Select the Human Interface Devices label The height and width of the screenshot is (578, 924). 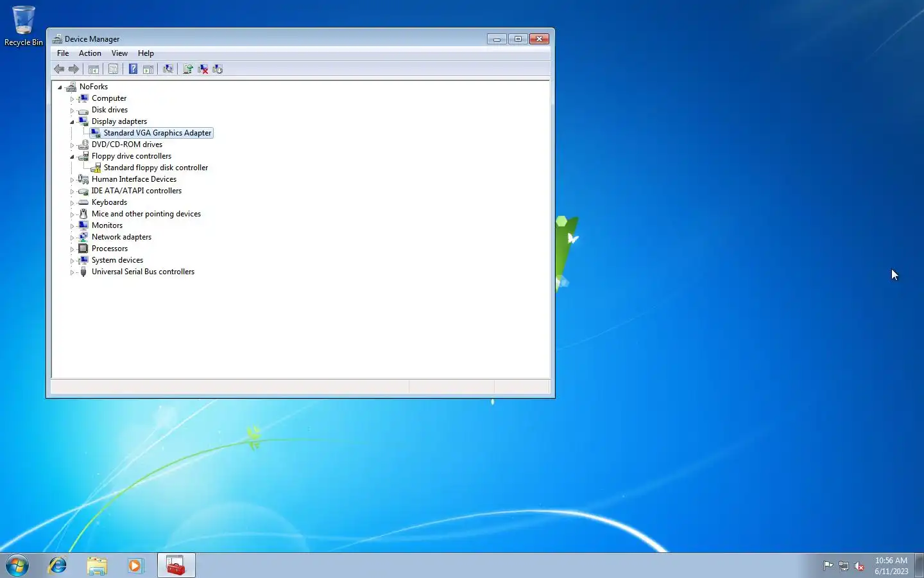pyautogui.click(x=134, y=179)
